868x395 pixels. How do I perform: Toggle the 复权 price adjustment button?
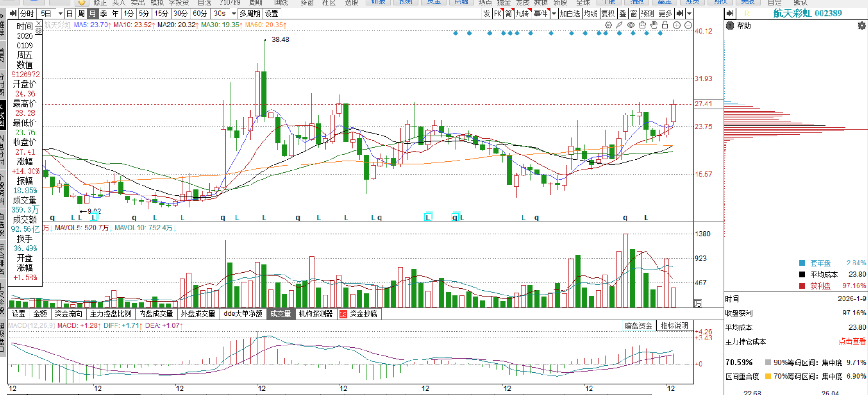tap(608, 14)
